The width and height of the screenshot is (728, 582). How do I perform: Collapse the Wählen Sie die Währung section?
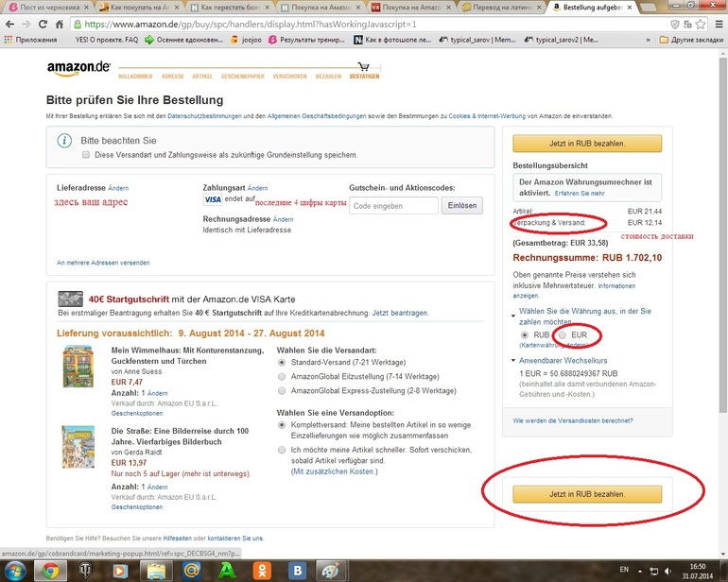point(513,316)
